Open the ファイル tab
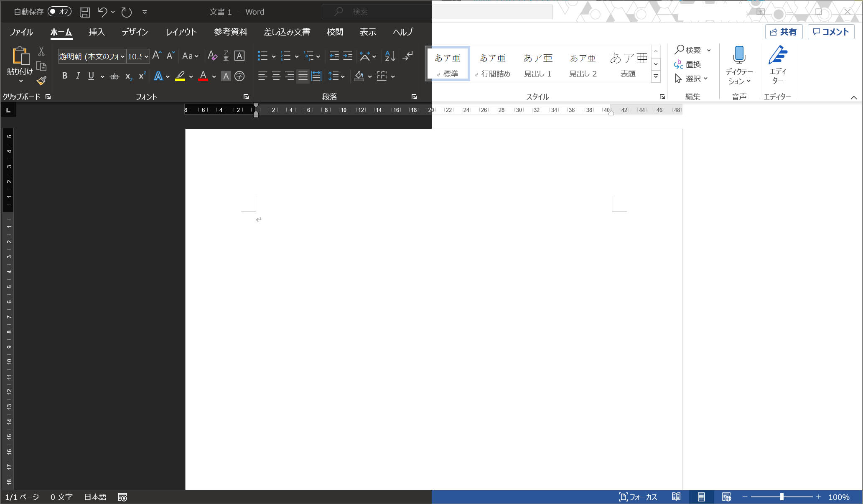 [x=21, y=32]
